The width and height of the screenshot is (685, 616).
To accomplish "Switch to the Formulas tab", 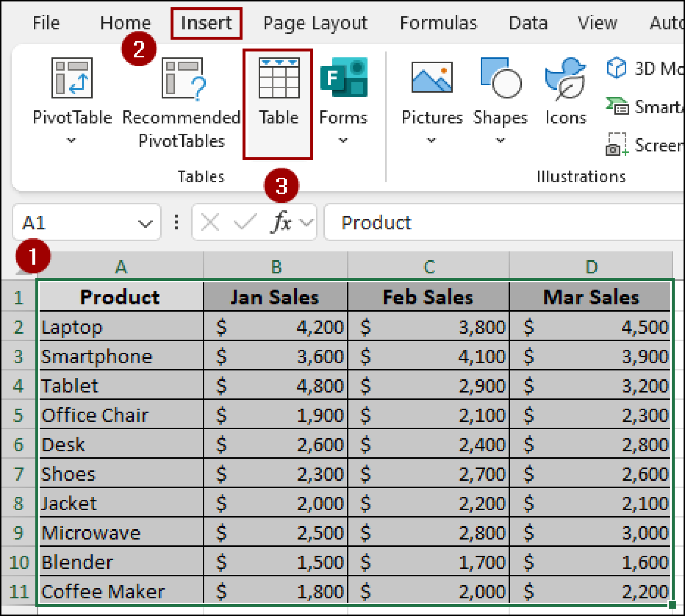I will click(439, 23).
